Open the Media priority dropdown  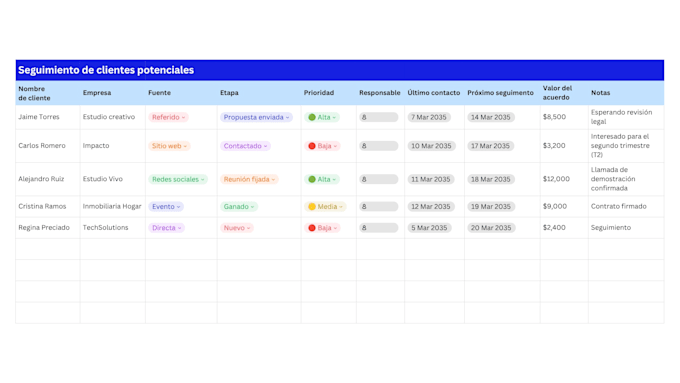(325, 206)
